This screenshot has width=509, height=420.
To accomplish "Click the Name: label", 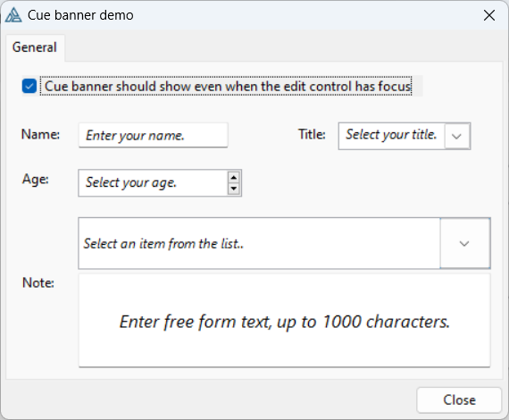I will (x=40, y=134).
